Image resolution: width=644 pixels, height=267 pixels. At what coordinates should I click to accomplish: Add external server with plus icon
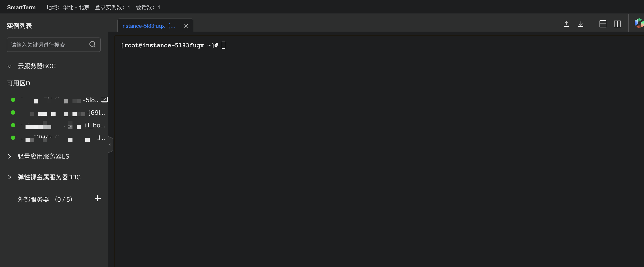tap(98, 199)
